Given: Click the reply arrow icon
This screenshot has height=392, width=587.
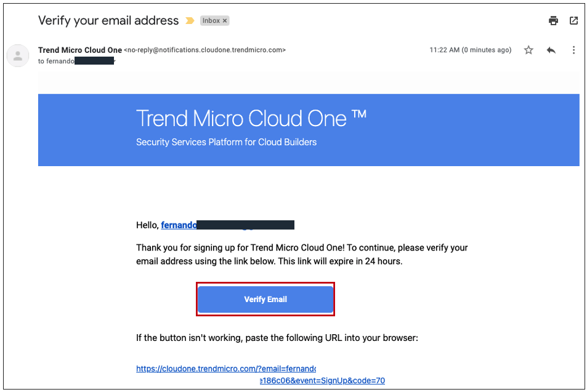Looking at the screenshot, I should pyautogui.click(x=551, y=50).
